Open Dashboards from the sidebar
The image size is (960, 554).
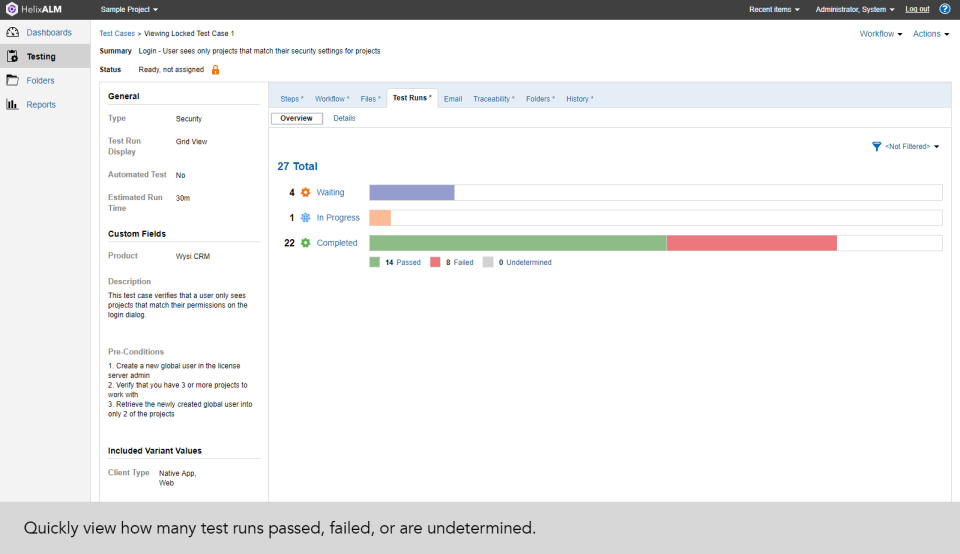click(48, 32)
